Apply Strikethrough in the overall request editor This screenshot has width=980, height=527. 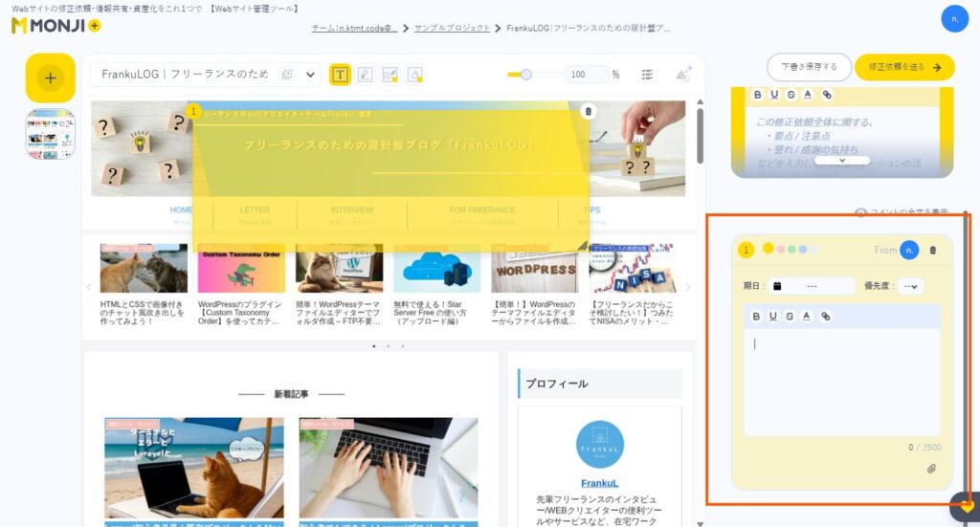coord(791,95)
